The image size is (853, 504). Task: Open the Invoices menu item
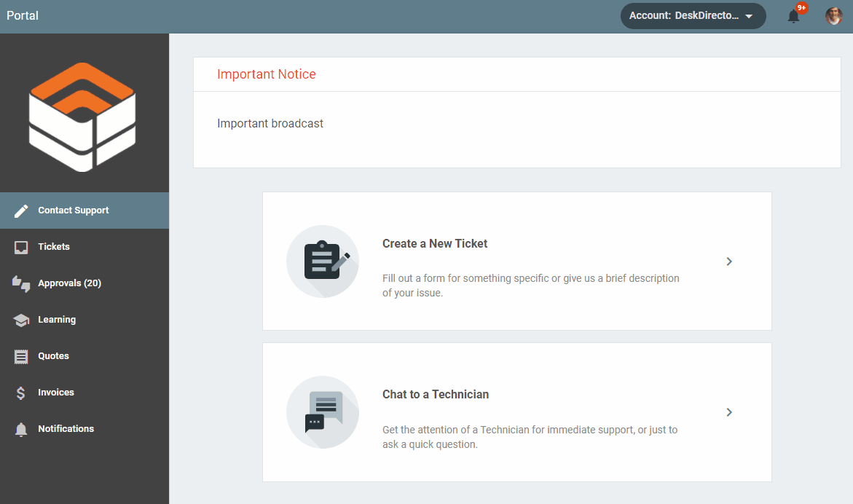(84, 393)
